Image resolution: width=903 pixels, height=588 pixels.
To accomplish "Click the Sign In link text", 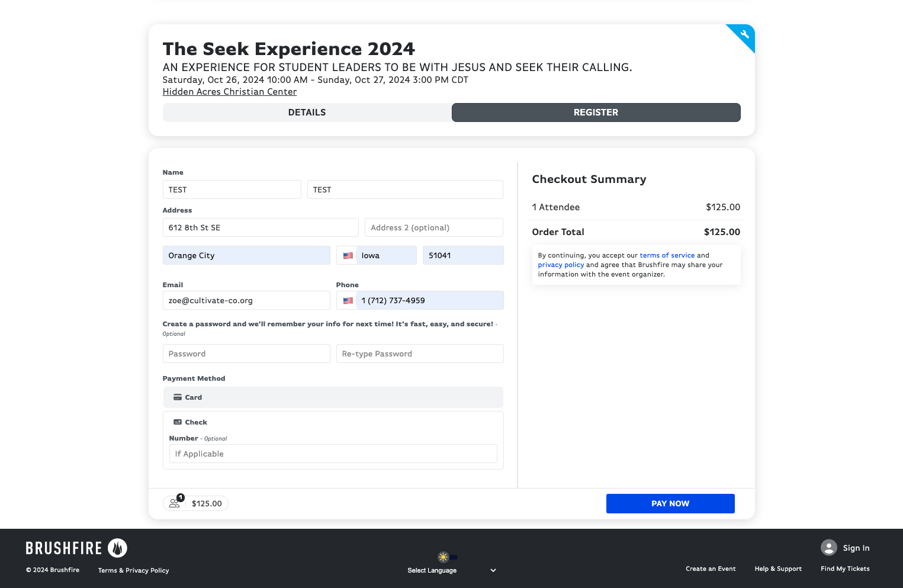I will tap(856, 548).
